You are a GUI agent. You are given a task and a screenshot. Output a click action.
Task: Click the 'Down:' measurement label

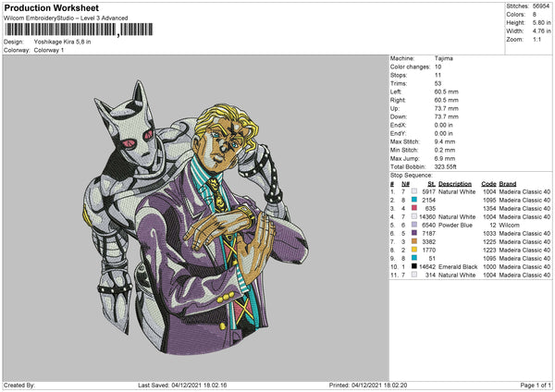click(x=399, y=116)
